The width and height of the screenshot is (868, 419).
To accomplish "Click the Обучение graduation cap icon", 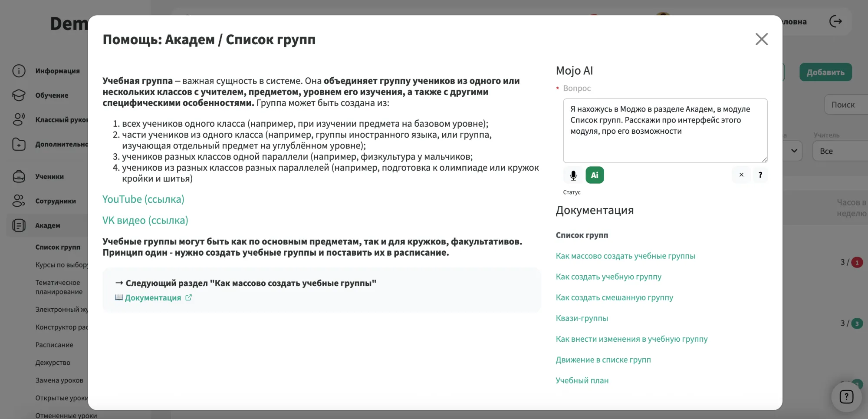I will [19, 95].
